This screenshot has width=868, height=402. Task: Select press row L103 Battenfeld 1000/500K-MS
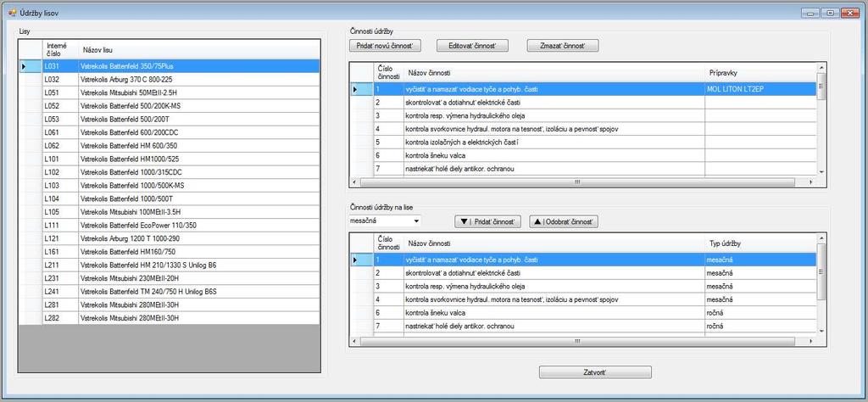(x=170, y=186)
